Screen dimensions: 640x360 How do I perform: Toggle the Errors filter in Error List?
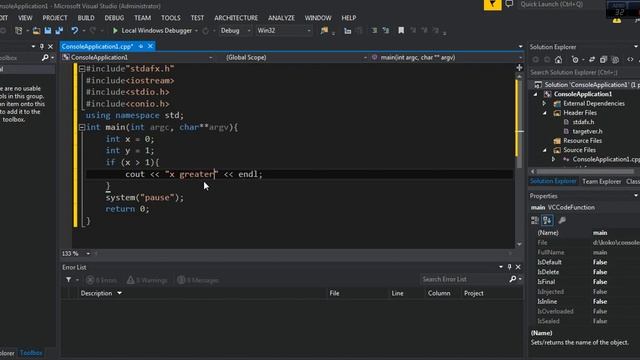pyautogui.click(x=101, y=280)
